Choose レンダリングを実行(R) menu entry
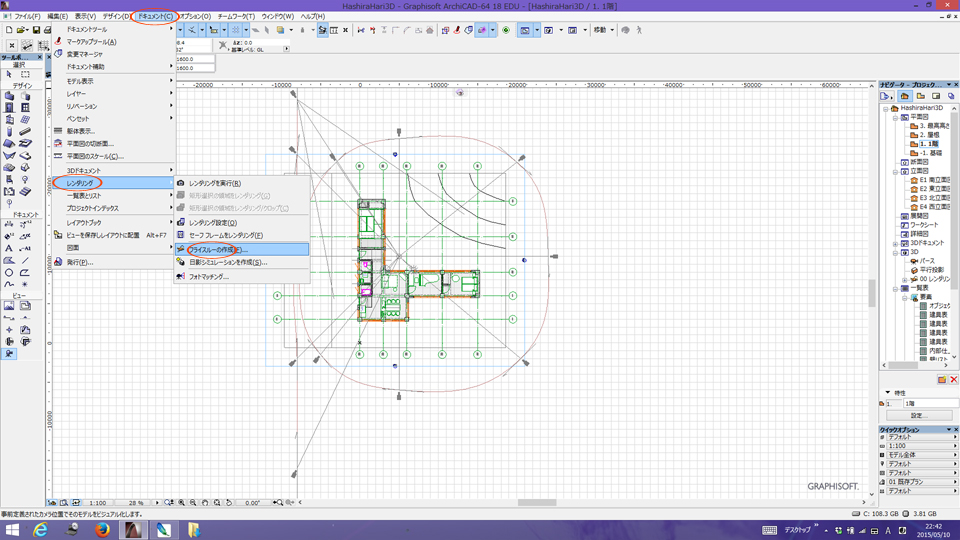960x540 pixels. pyautogui.click(x=242, y=183)
